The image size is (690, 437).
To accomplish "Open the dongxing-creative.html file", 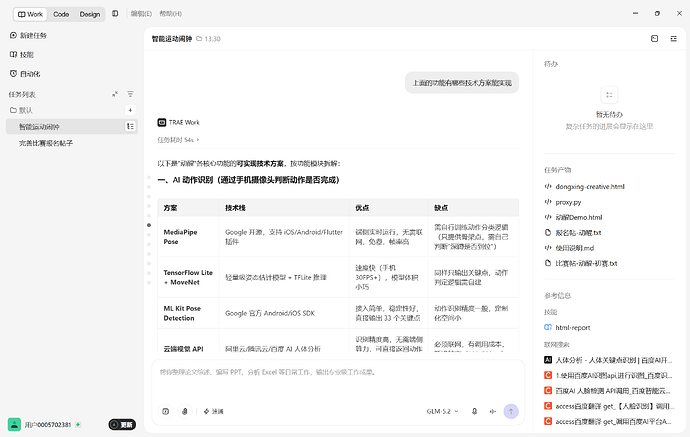I will [585, 187].
